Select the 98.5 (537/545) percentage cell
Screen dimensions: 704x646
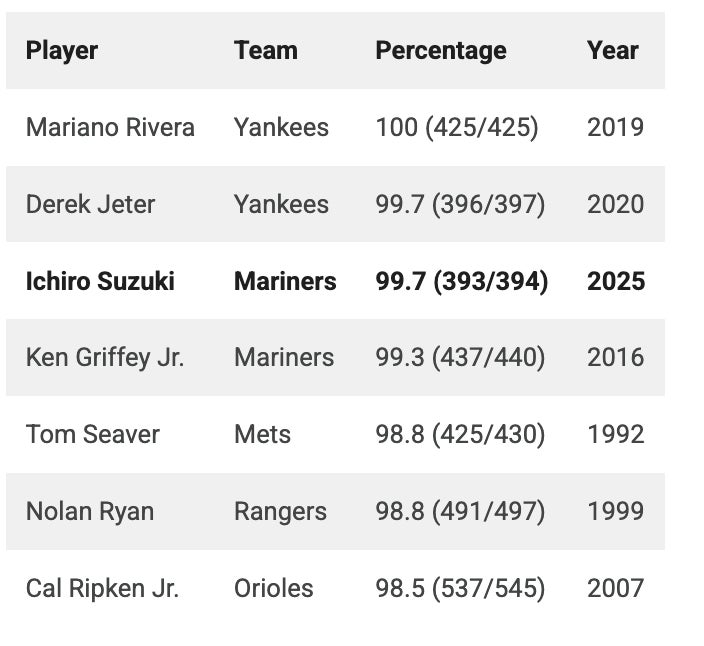pos(460,588)
